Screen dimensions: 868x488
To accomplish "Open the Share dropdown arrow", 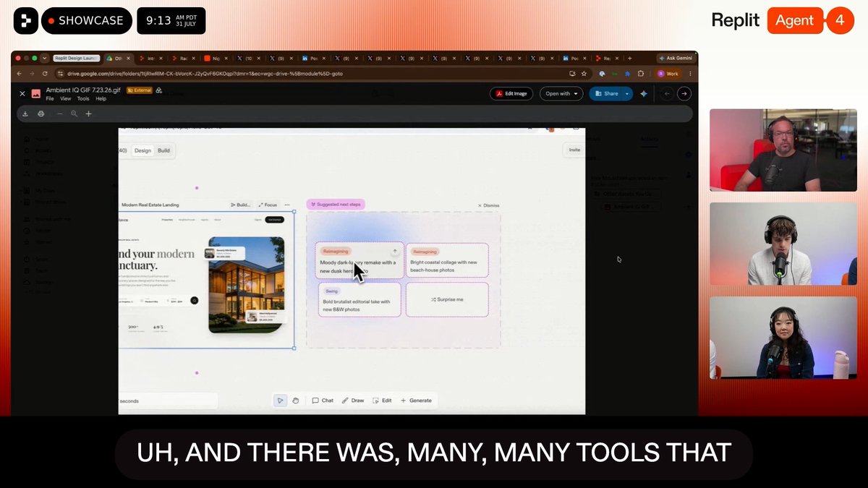I will coord(627,93).
